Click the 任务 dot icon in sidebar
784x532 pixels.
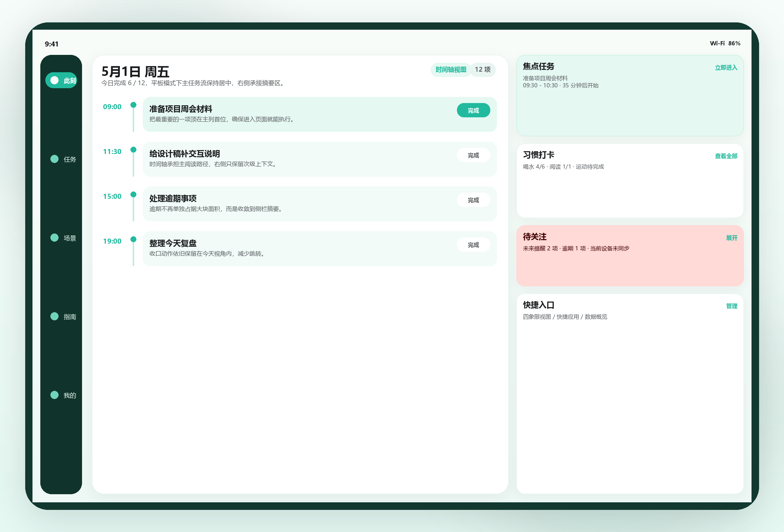click(x=54, y=159)
